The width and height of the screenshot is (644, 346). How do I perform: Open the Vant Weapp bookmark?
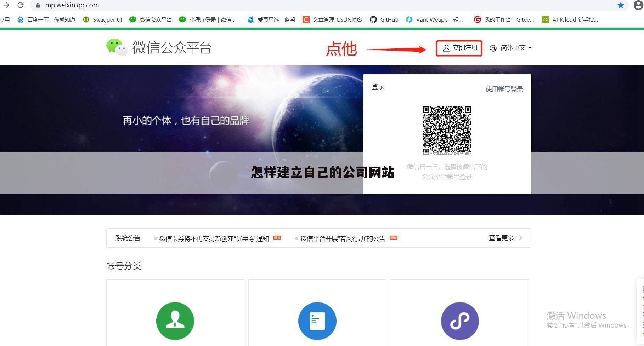(435, 19)
